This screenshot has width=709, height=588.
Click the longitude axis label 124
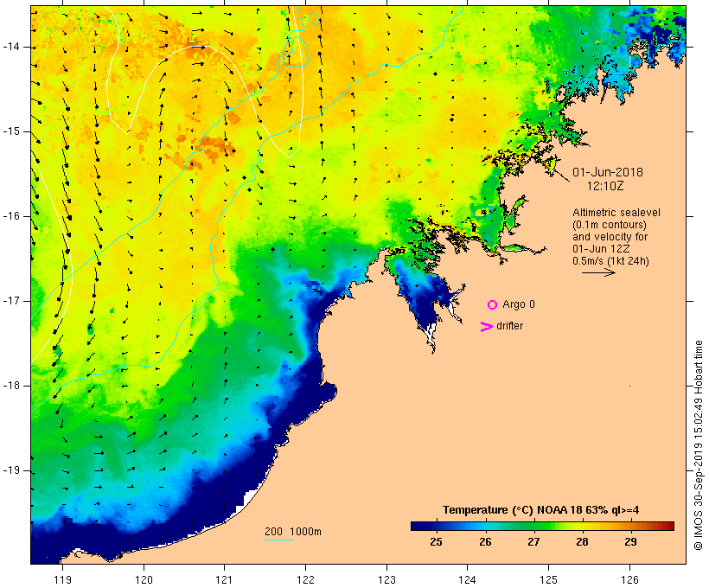[x=468, y=579]
